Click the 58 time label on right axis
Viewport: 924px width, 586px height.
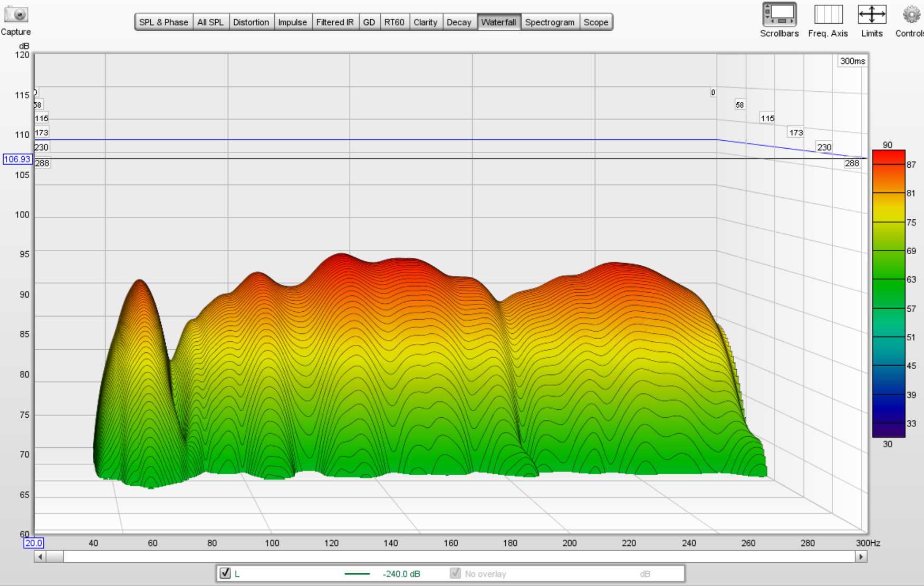739,105
